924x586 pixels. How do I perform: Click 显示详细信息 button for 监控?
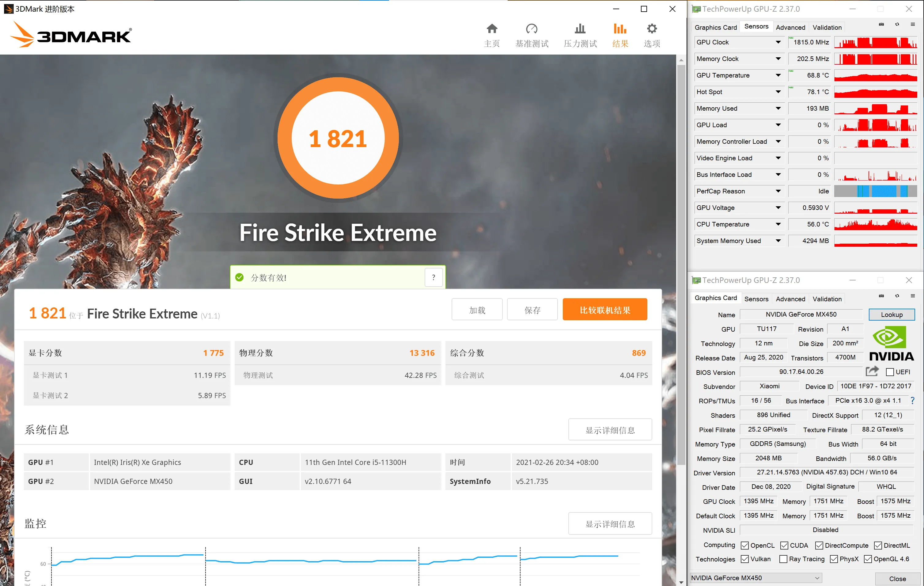click(x=610, y=523)
